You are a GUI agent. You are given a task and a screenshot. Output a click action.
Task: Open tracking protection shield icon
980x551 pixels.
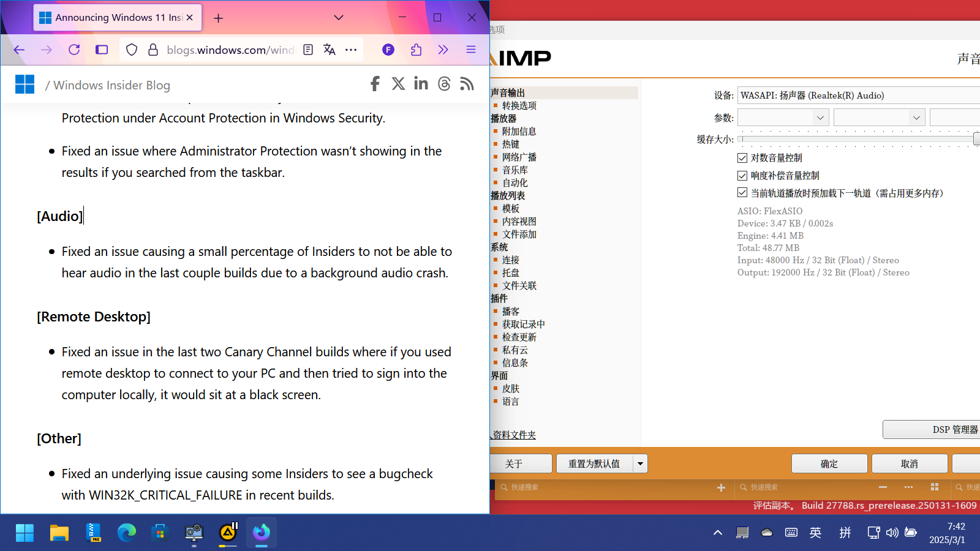click(x=132, y=50)
